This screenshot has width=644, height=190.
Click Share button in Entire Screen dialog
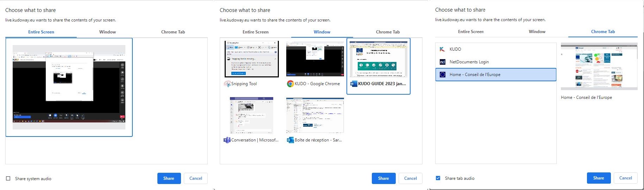(169, 178)
